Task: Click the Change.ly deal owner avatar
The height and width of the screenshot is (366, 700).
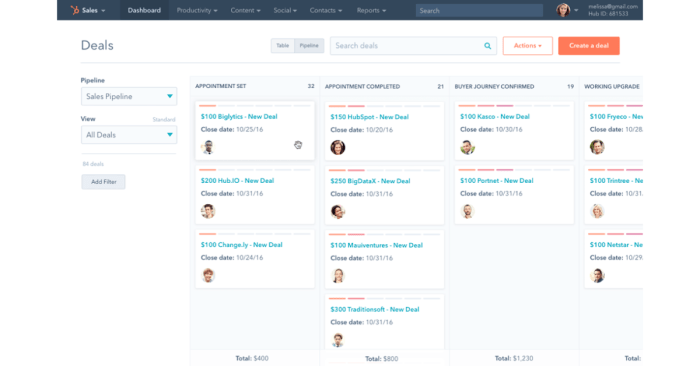Action: click(x=208, y=275)
